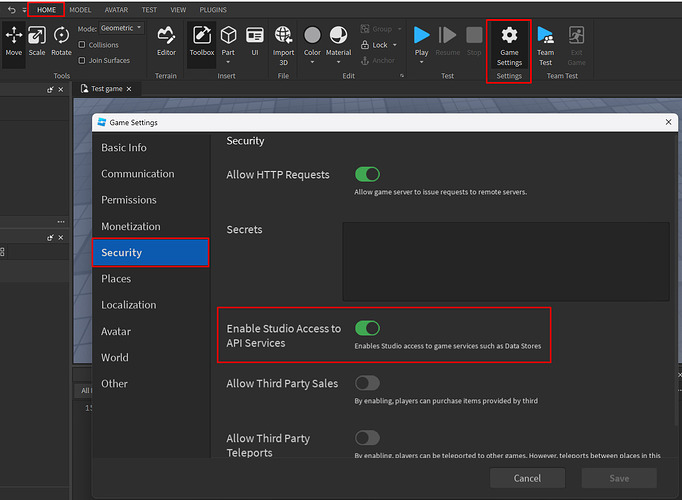
Task: Disable Allow HTTP Requests toggle
Action: [x=367, y=174]
